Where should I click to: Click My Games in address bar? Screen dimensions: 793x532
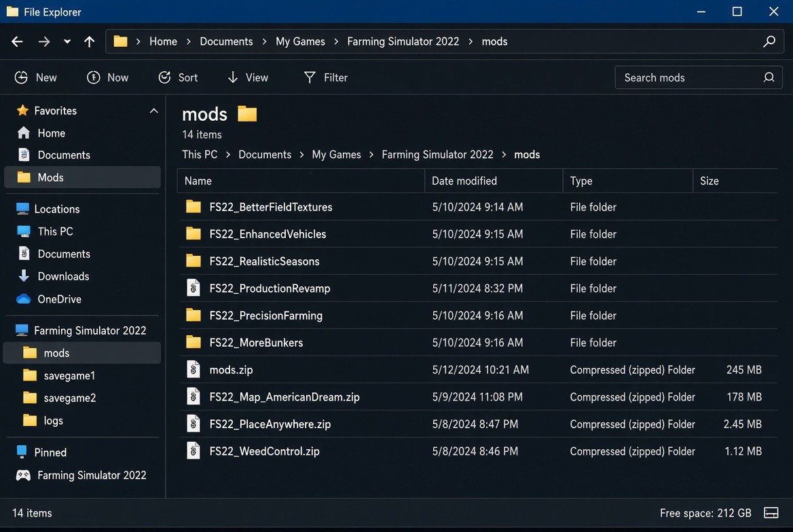[x=300, y=41]
